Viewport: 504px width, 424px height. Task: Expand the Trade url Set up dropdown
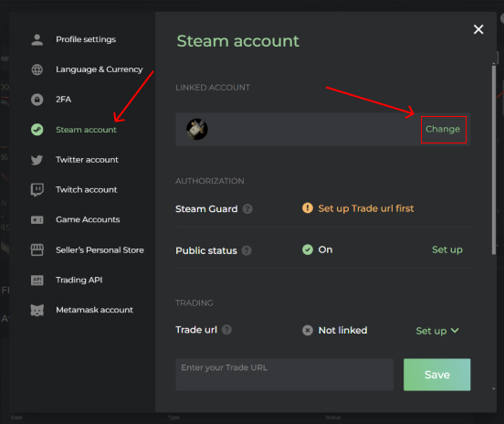point(437,331)
